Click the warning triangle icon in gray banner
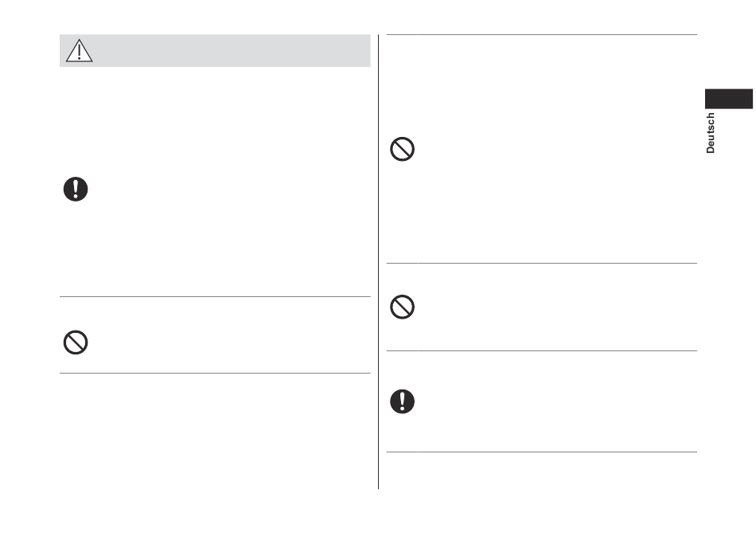 tap(79, 51)
